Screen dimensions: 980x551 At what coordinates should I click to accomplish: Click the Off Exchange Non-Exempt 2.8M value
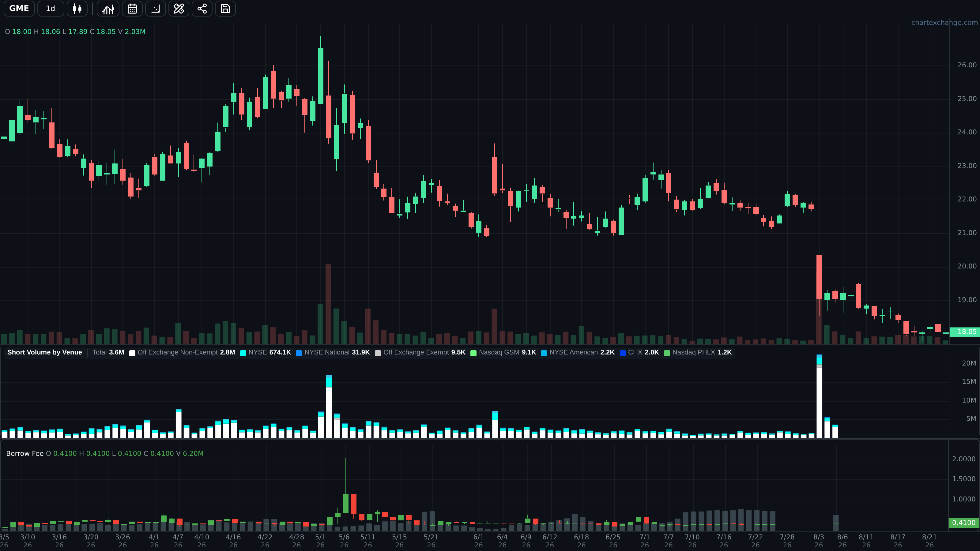[x=228, y=352]
